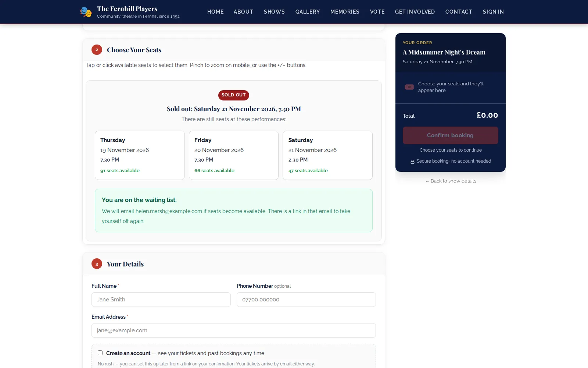Click the '91 seats available' text
Screen dimensions: 588x368
pos(120,171)
